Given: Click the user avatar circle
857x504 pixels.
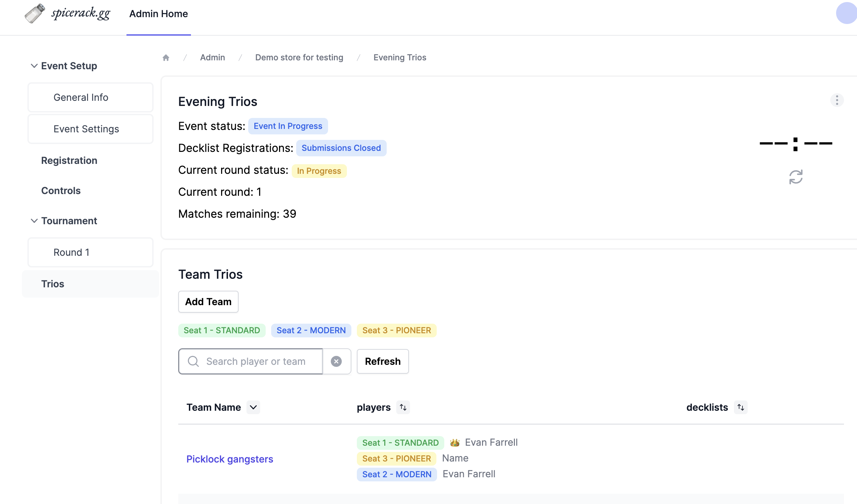Looking at the screenshot, I should (846, 14).
